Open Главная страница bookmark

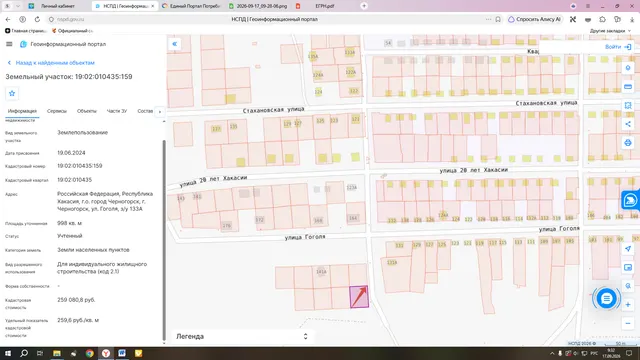(x=26, y=31)
